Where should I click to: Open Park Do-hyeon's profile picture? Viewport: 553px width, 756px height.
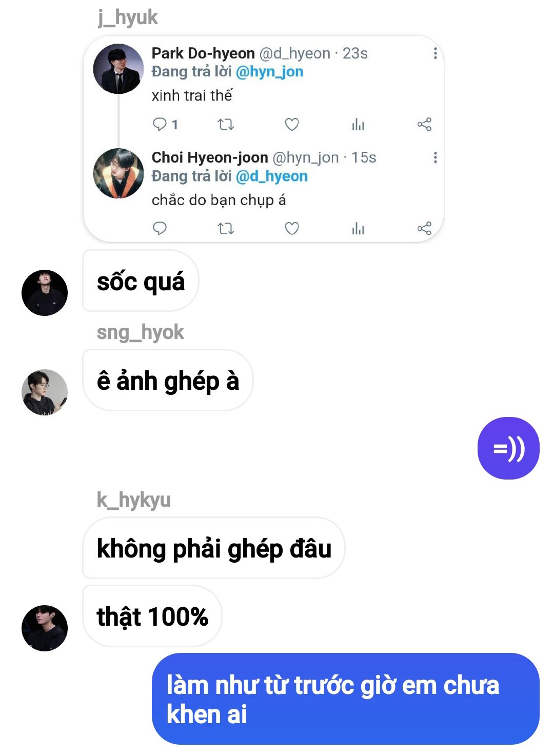(x=118, y=69)
